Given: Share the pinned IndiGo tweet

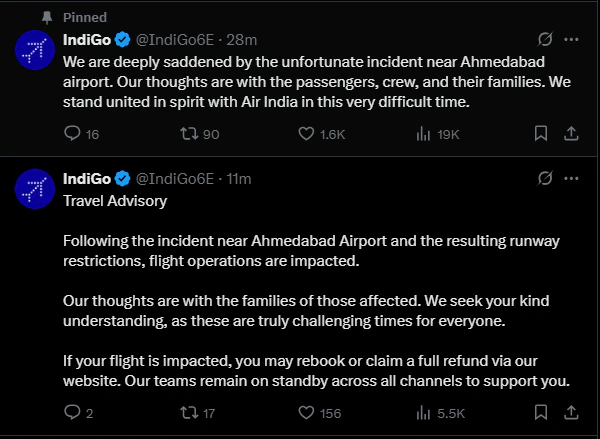Looking at the screenshot, I should (571, 134).
